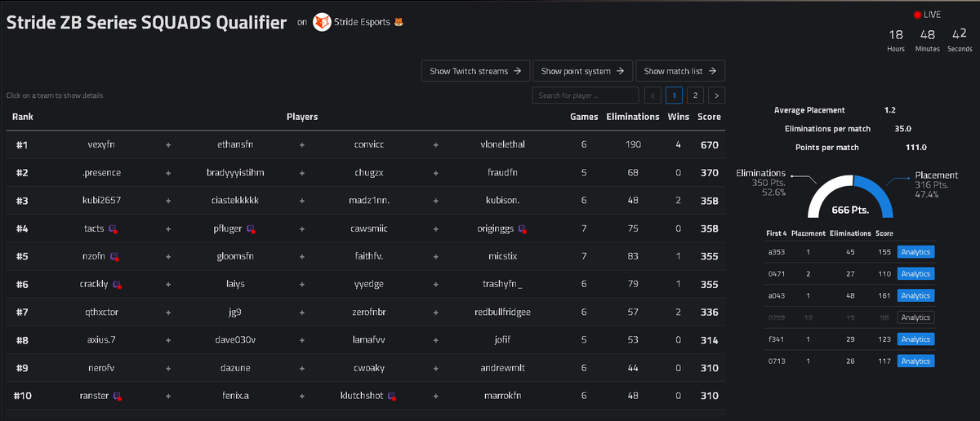The image size is (980, 421).
Task: Open Analytics for match a043
Action: [x=915, y=296]
